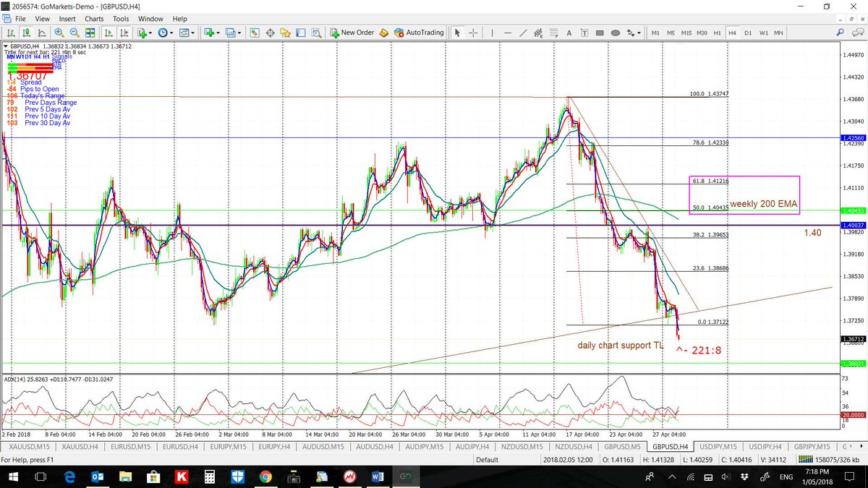This screenshot has height=488, width=868.
Task: Select the Fibonacci retracement tool
Action: click(553, 33)
